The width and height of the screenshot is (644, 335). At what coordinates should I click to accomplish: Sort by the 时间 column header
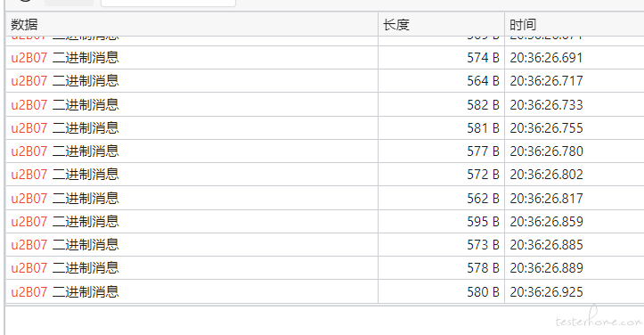575,24
